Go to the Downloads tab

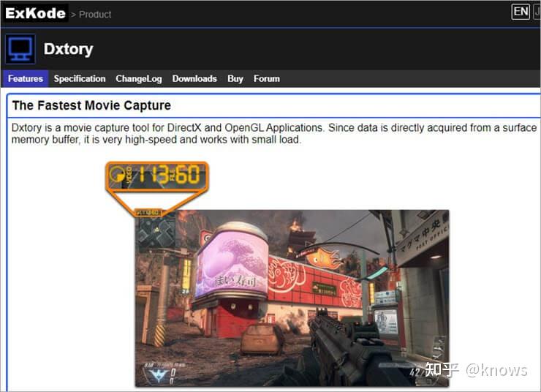194,79
